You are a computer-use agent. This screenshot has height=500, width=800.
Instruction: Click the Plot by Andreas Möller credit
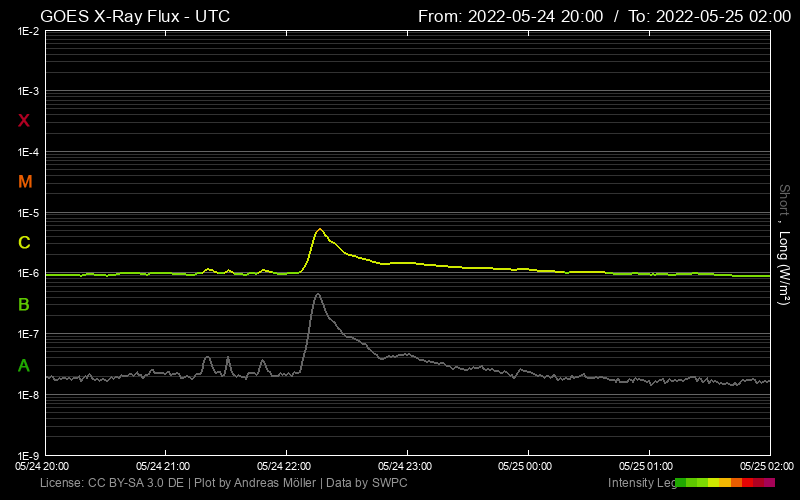click(255, 483)
